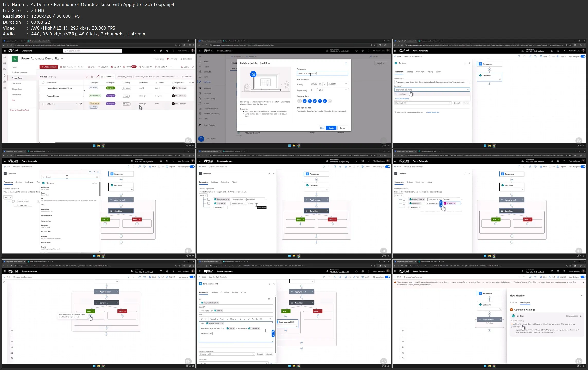Image resolution: width=588 pixels, height=370 pixels.
Task: Click Edit in grid view in SharePoint
Action: [68, 67]
